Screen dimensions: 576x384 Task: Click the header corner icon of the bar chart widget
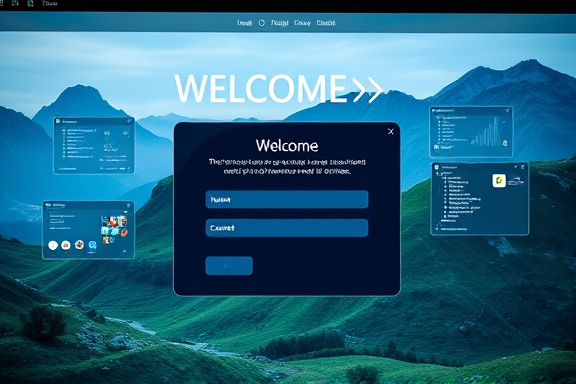(508, 110)
